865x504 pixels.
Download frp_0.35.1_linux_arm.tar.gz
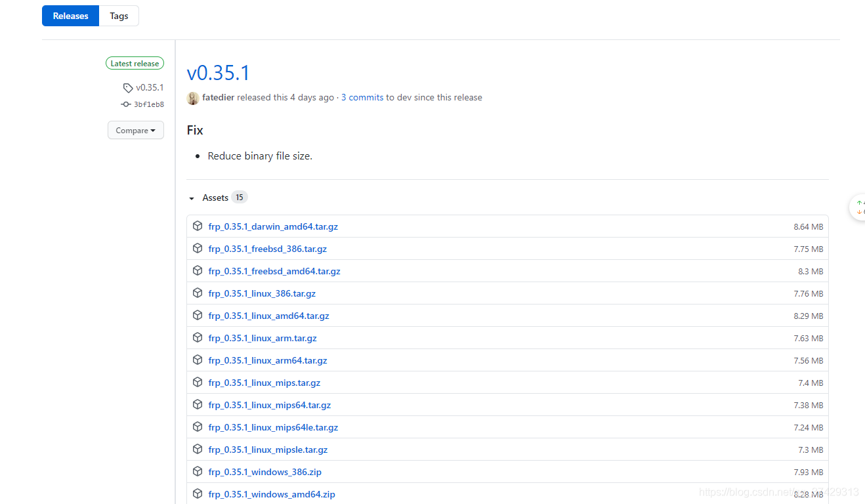(x=263, y=338)
